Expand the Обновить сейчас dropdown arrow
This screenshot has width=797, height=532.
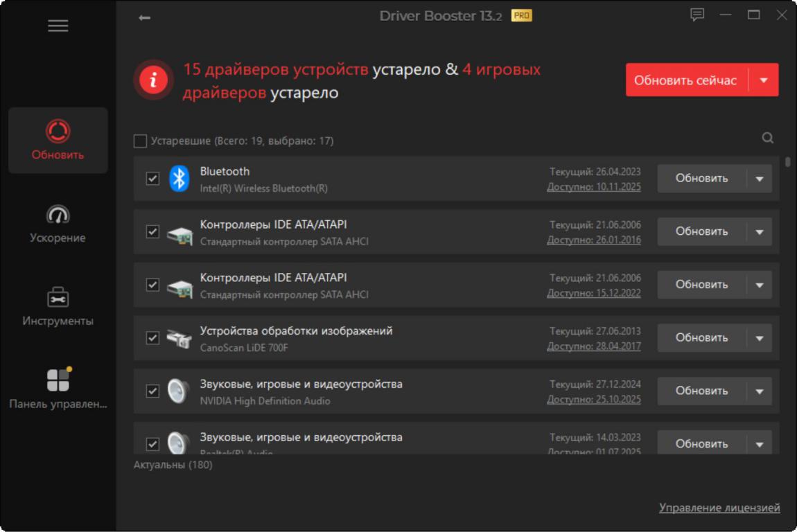pos(764,80)
